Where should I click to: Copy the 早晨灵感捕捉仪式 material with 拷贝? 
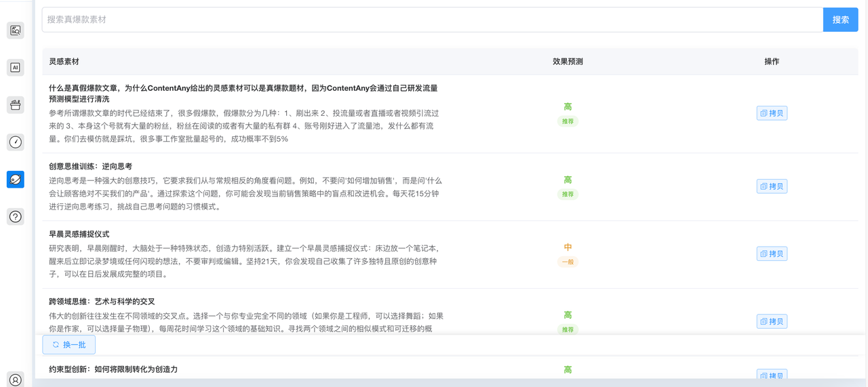click(772, 254)
